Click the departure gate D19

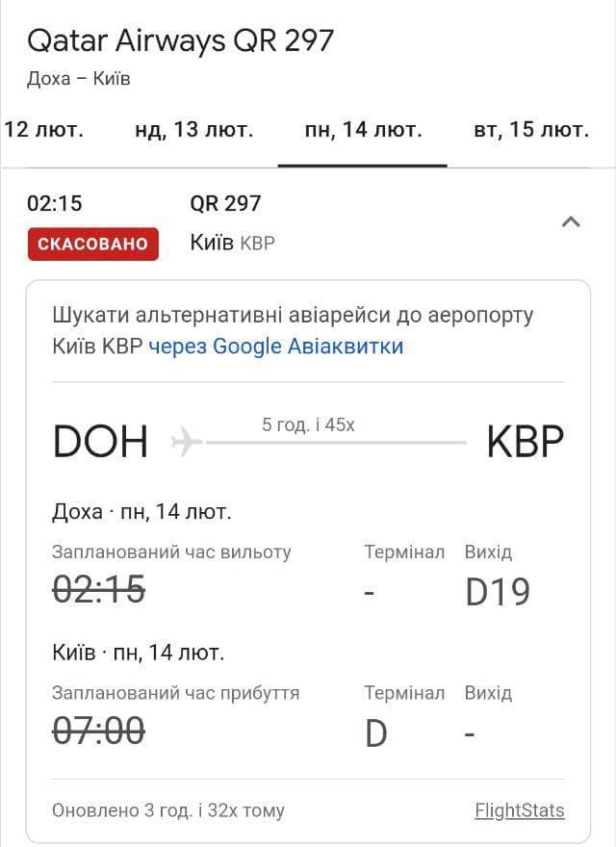tap(498, 592)
